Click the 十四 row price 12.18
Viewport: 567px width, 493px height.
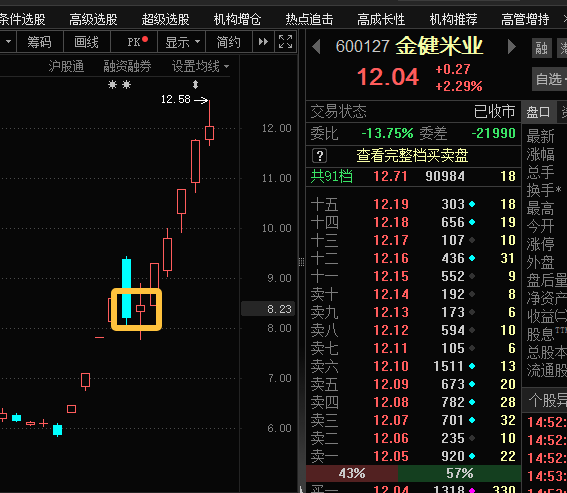[391, 222]
